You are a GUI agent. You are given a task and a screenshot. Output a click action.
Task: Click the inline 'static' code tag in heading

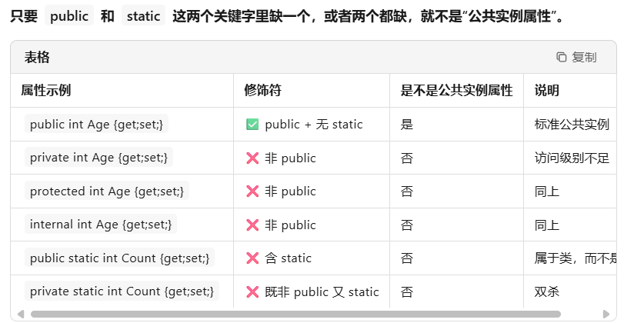coord(143,16)
